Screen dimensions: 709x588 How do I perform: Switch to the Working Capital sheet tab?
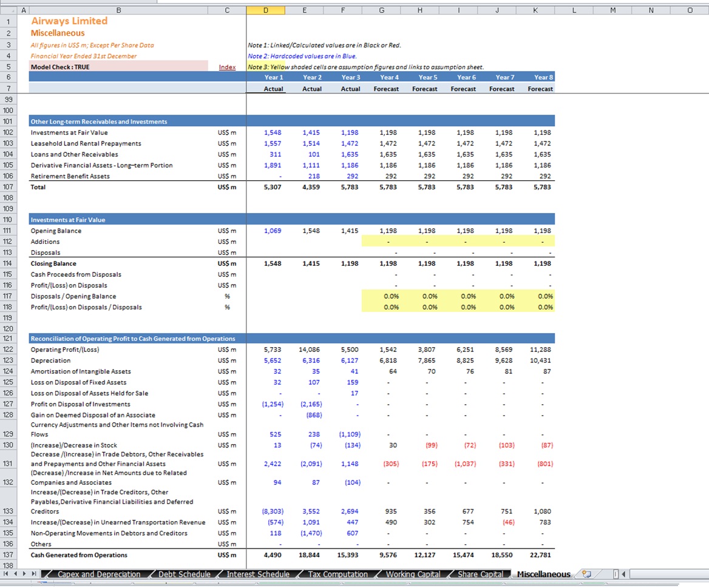[413, 574]
